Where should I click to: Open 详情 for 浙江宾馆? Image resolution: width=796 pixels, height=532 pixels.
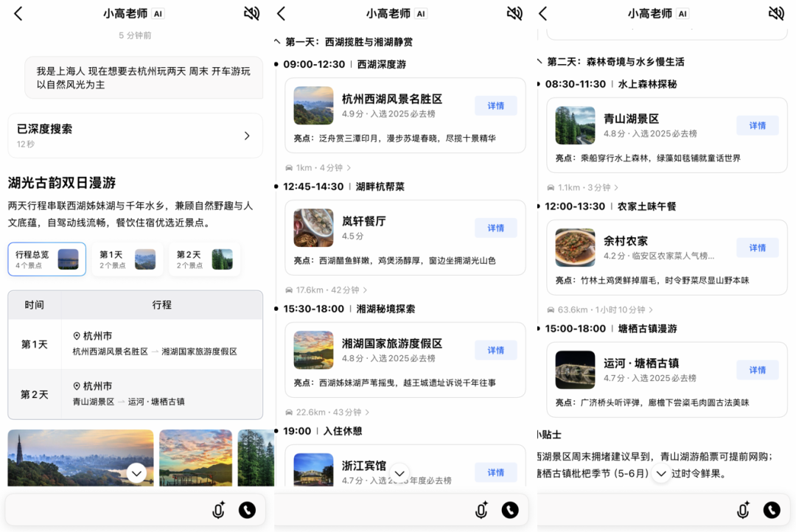[496, 472]
